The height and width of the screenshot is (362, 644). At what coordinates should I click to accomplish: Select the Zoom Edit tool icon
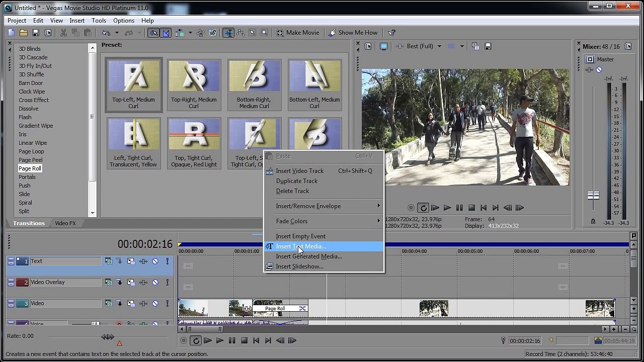click(265, 33)
